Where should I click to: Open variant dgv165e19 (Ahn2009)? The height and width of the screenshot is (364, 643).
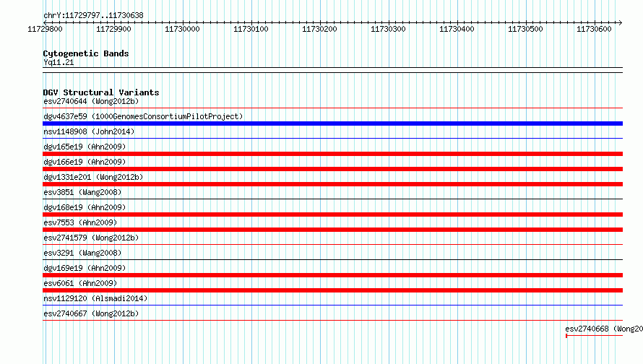click(x=85, y=147)
